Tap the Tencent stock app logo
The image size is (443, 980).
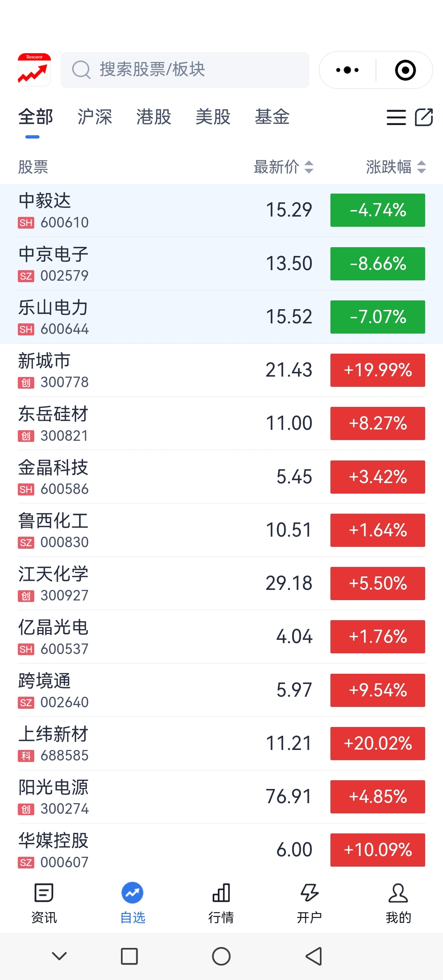coord(34,70)
